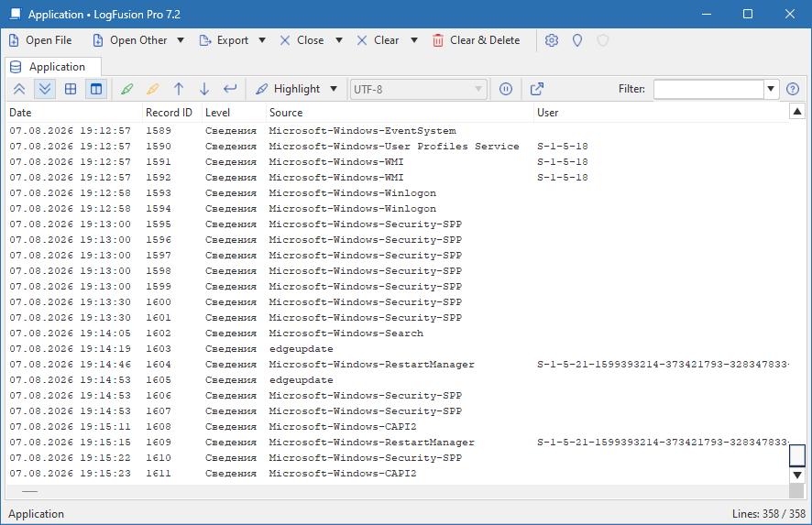The image size is (812, 525).
Task: Open settings gear icon
Action: tap(552, 40)
